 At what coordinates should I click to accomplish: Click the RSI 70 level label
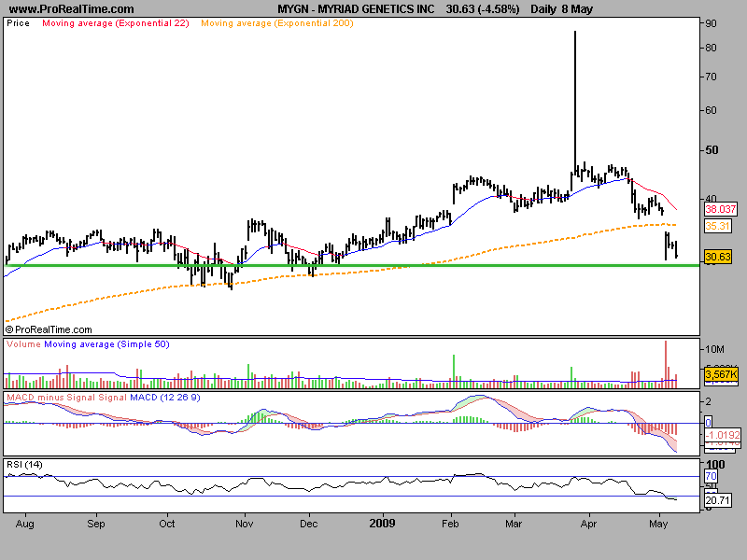(711, 476)
